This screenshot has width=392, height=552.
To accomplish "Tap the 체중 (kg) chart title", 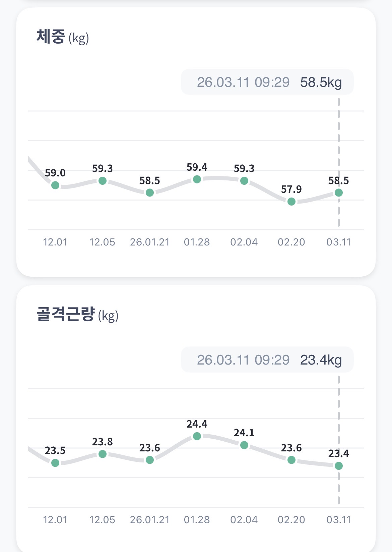I will click(63, 37).
